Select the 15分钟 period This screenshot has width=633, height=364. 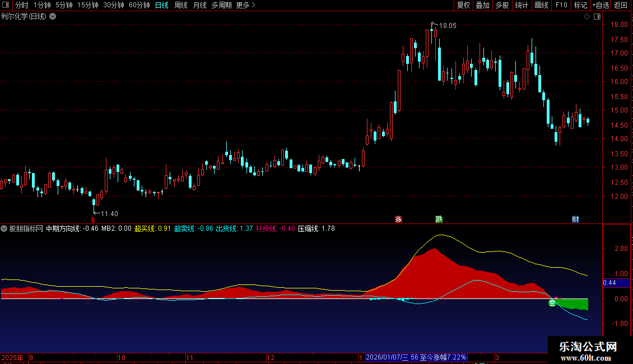click(x=87, y=5)
